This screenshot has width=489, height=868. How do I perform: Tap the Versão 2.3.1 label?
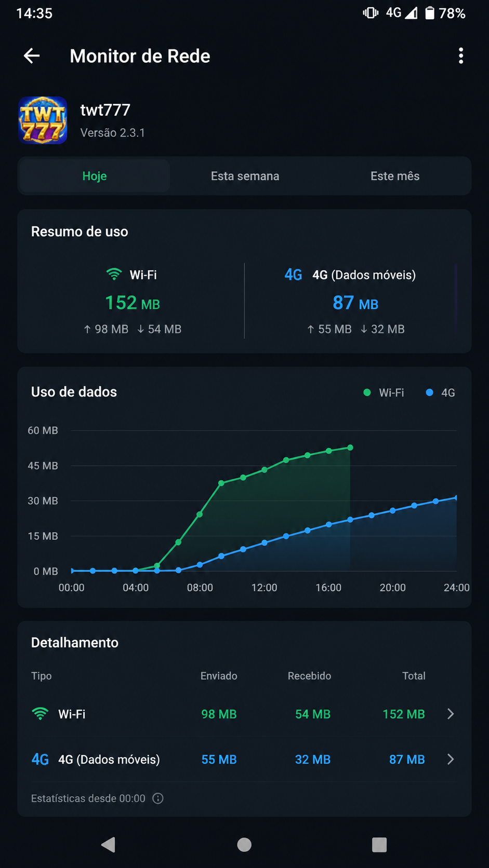tap(113, 133)
